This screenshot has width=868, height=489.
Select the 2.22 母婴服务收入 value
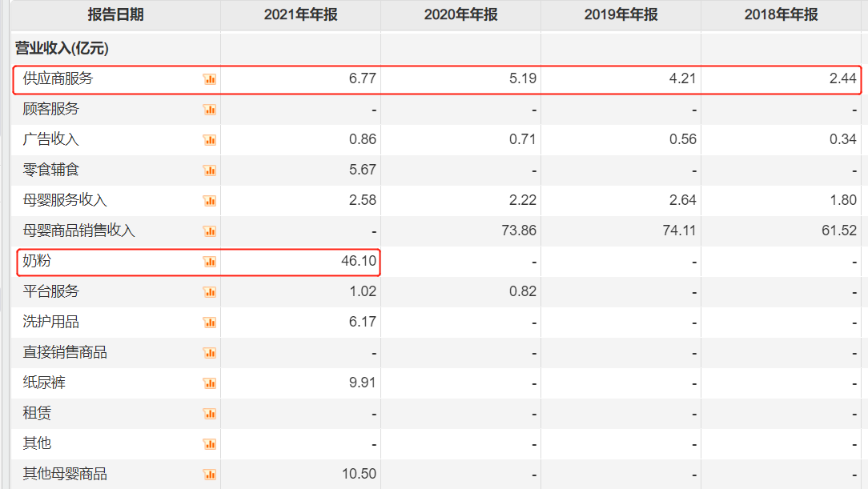click(523, 200)
